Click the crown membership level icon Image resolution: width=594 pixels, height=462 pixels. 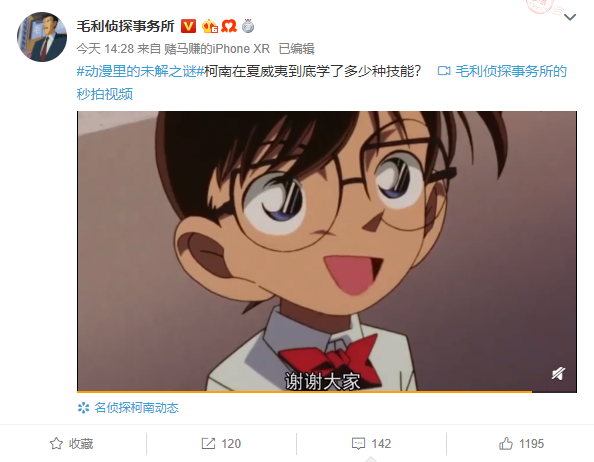point(210,26)
